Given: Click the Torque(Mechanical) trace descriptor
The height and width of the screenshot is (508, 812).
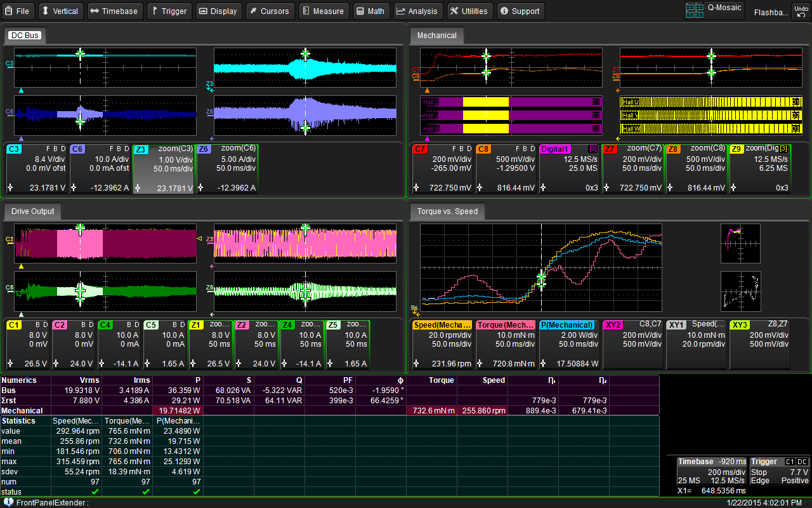Looking at the screenshot, I should 506,345.
